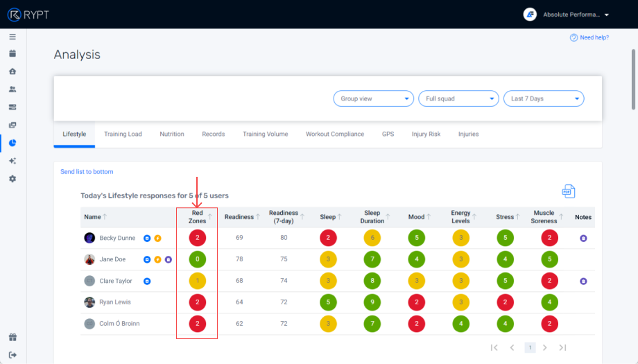
Task: Open Becky Dunne's name link
Action: tap(117, 238)
